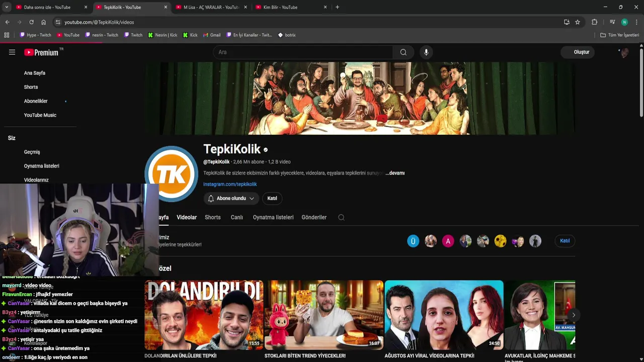This screenshot has height=362, width=644.
Task: Open the Tab search dropdown arrow
Action: 6,7
